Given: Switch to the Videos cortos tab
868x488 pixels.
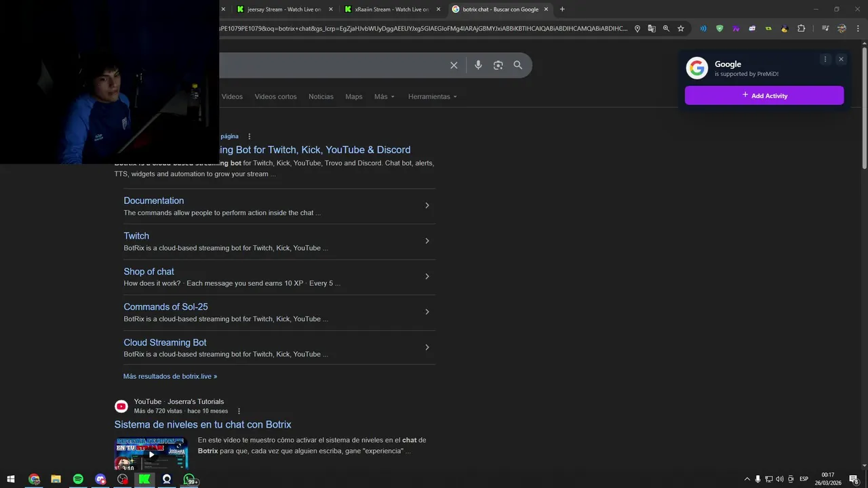Looking at the screenshot, I should tap(275, 96).
